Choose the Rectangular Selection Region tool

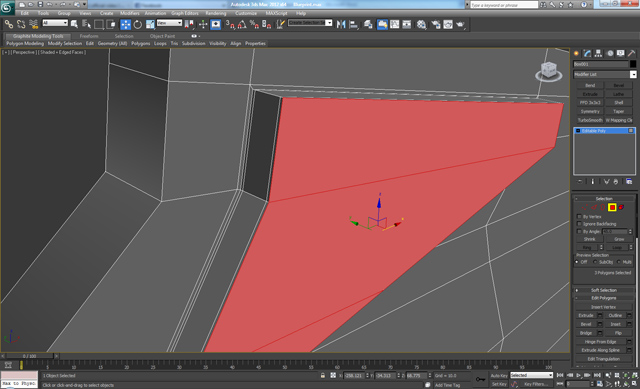pyautogui.click(x=99, y=24)
